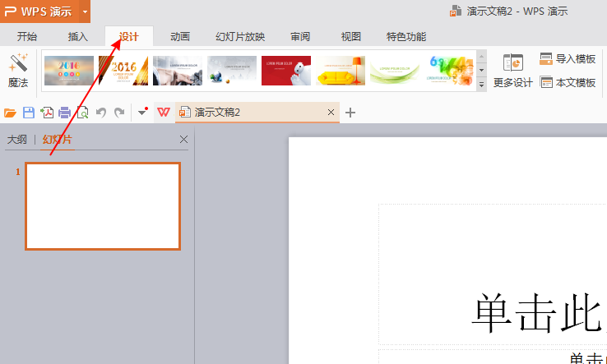Viewport: 607px width, 364px height.
Task: Apply the globe world map design template
Action: point(231,71)
